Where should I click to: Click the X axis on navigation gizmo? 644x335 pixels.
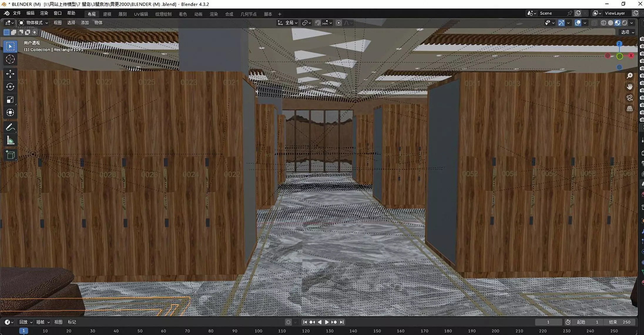[x=631, y=56]
